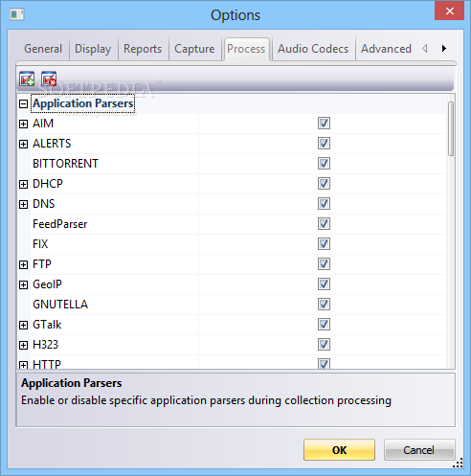Expand the DHCP tree node
This screenshot has height=476, width=471.
[x=23, y=185]
